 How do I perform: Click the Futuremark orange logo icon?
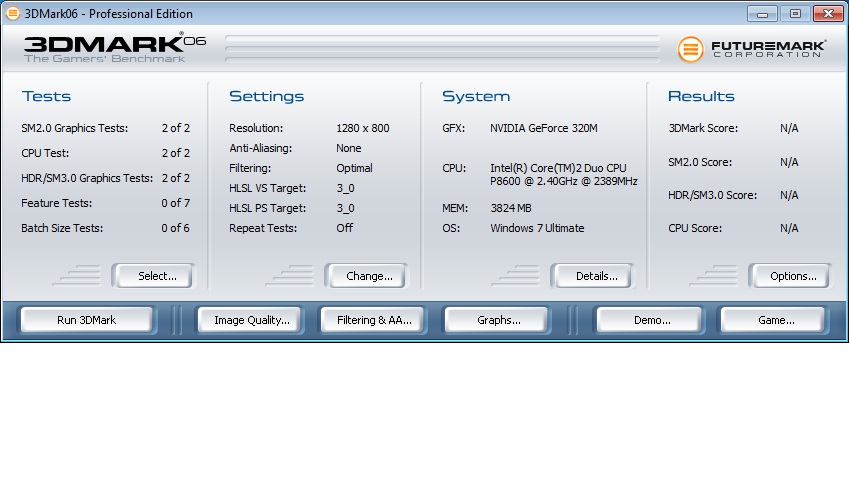coord(690,49)
